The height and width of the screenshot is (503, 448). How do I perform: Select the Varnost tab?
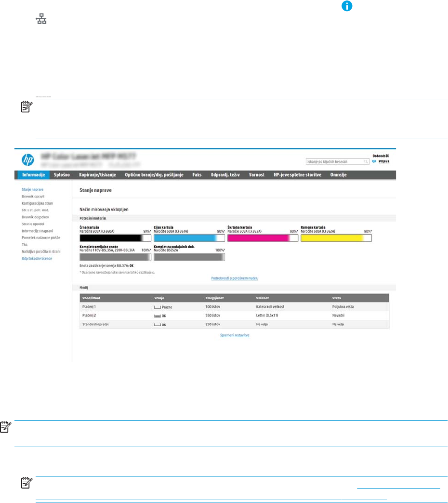tap(257, 175)
